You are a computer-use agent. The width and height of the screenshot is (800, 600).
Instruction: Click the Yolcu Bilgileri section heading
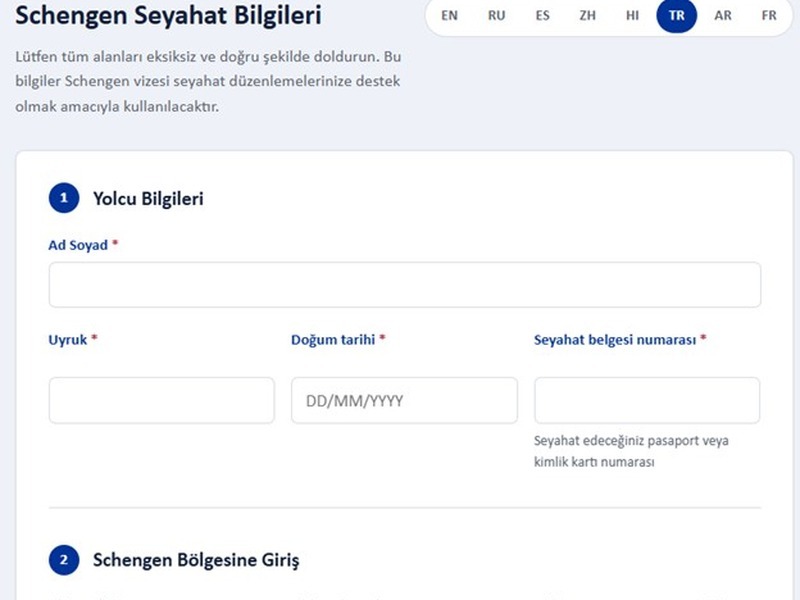[x=148, y=198]
